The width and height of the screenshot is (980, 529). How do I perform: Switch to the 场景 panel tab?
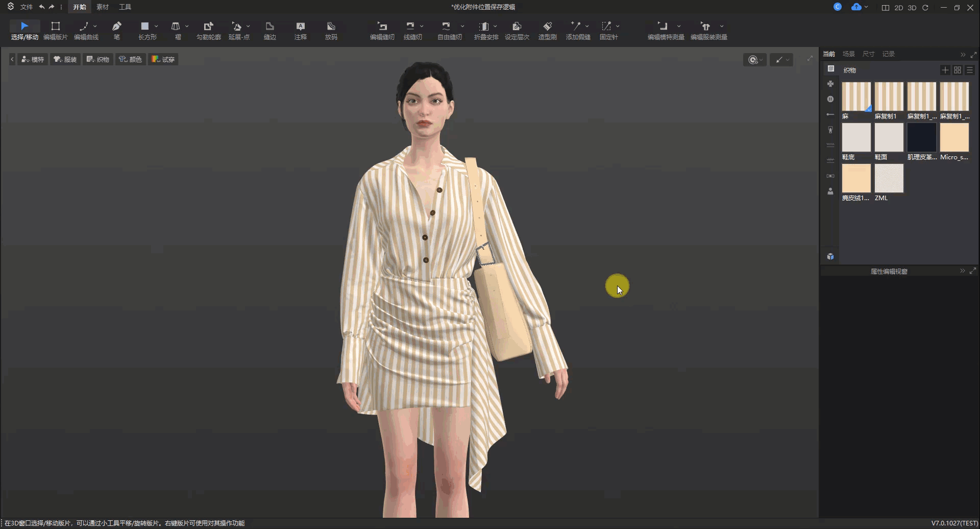(848, 54)
